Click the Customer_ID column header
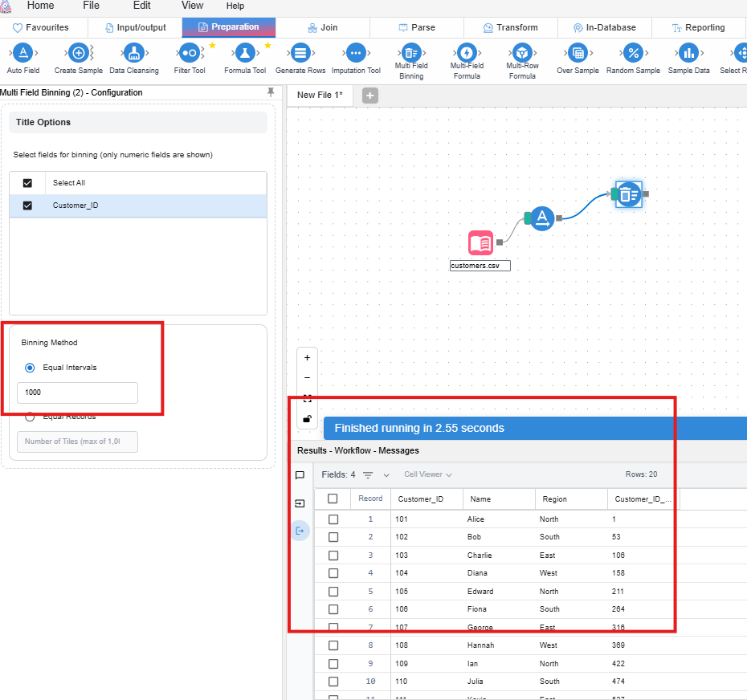Screen dimensions: 747x700 click(x=421, y=499)
